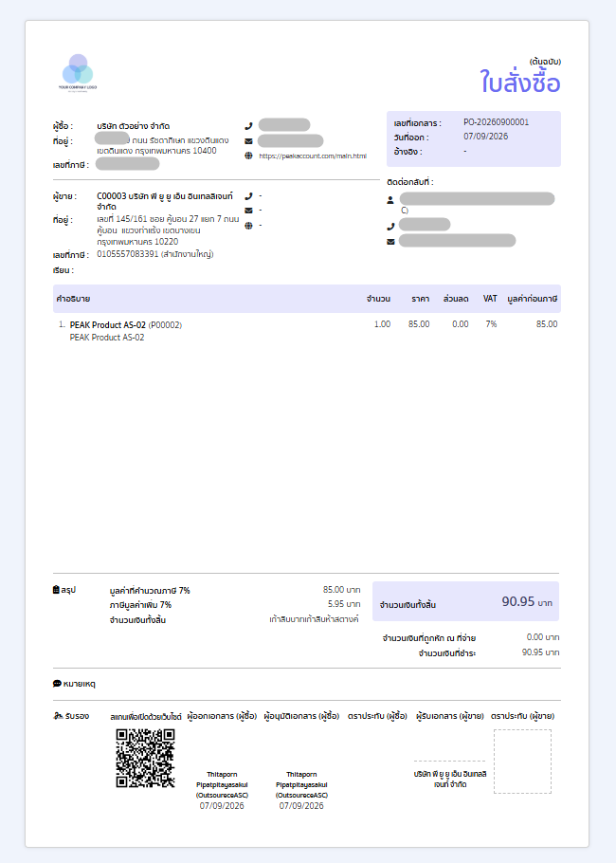Click the remarks speech bubble icon
Image resolution: width=616 pixels, height=863 pixels.
point(57,684)
